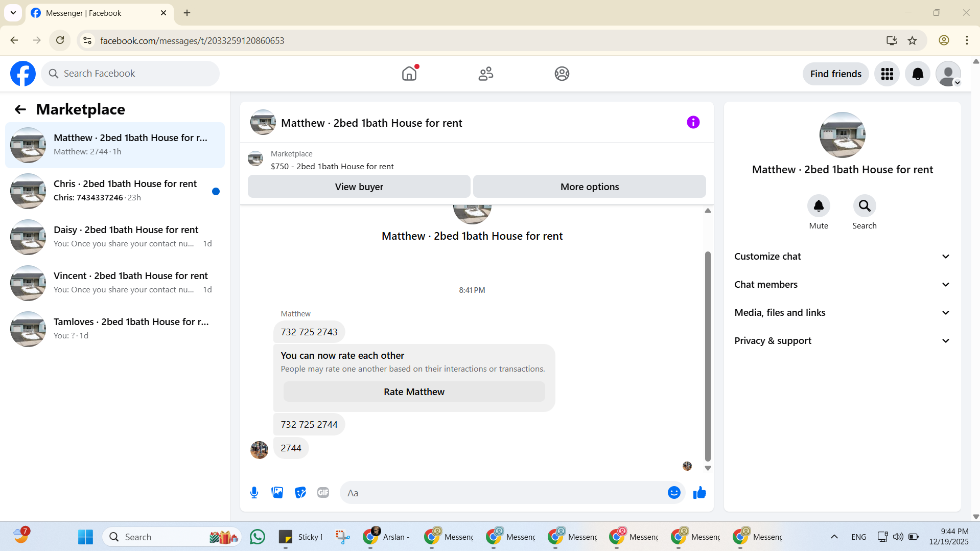Click the More options button

point(590,187)
